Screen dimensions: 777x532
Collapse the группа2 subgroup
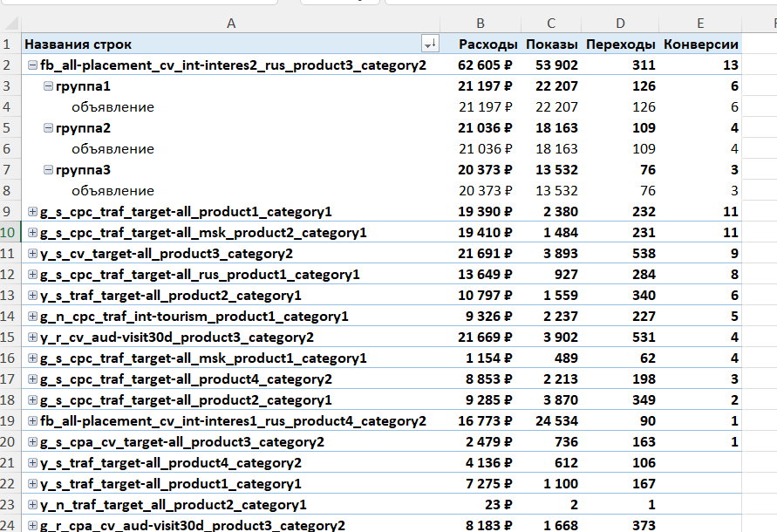click(48, 128)
